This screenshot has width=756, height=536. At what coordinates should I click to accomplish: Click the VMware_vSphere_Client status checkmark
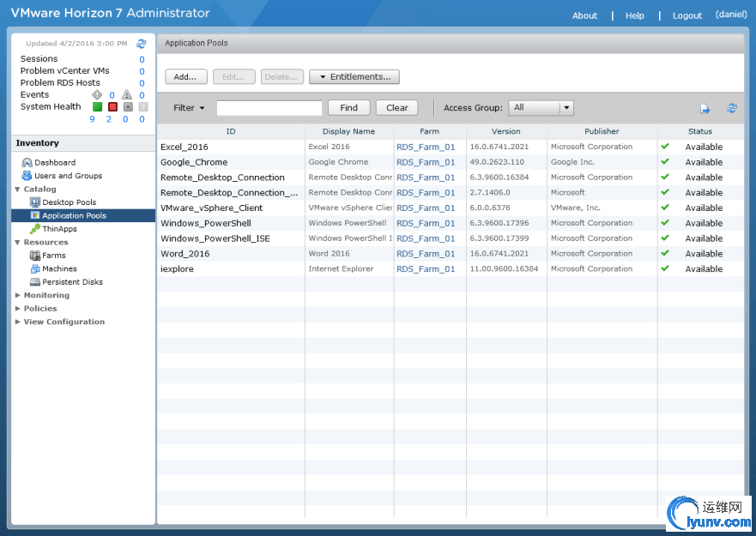tap(665, 208)
